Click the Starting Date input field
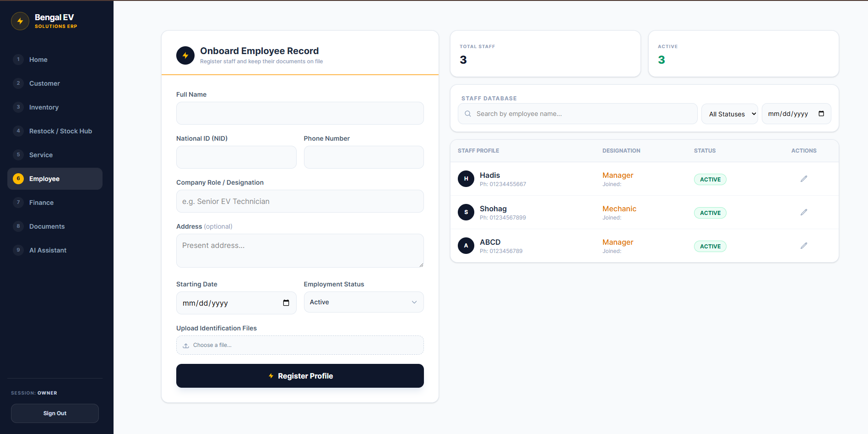868x434 pixels. pos(236,303)
